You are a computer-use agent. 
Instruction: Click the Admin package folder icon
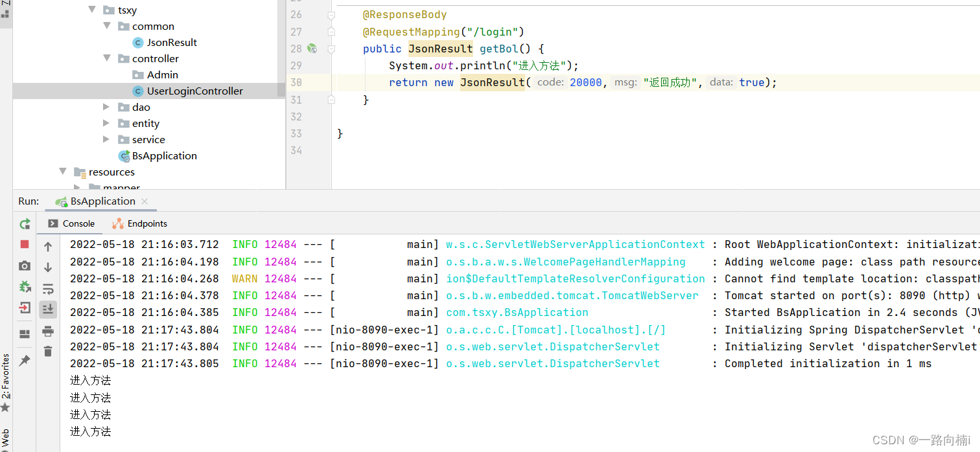[137, 75]
